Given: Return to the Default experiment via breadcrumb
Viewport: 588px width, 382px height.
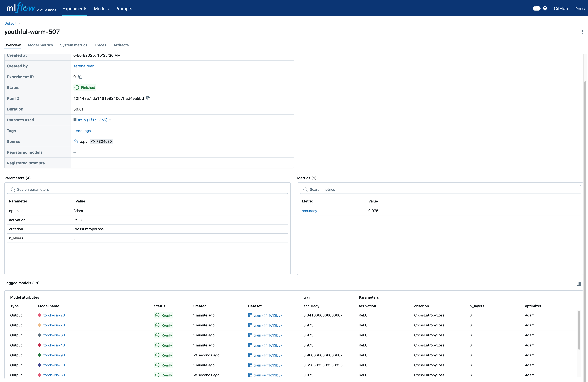Looking at the screenshot, I should coord(10,23).
